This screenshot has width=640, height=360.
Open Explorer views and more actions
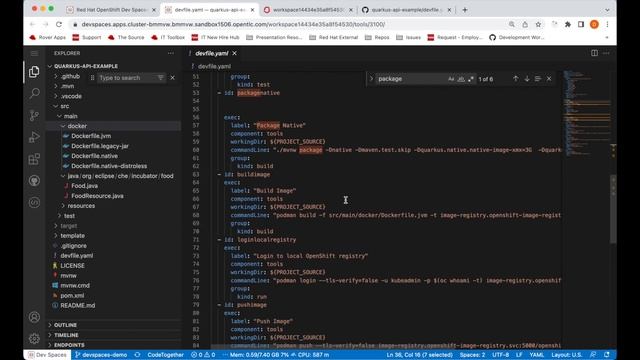(x=171, y=53)
